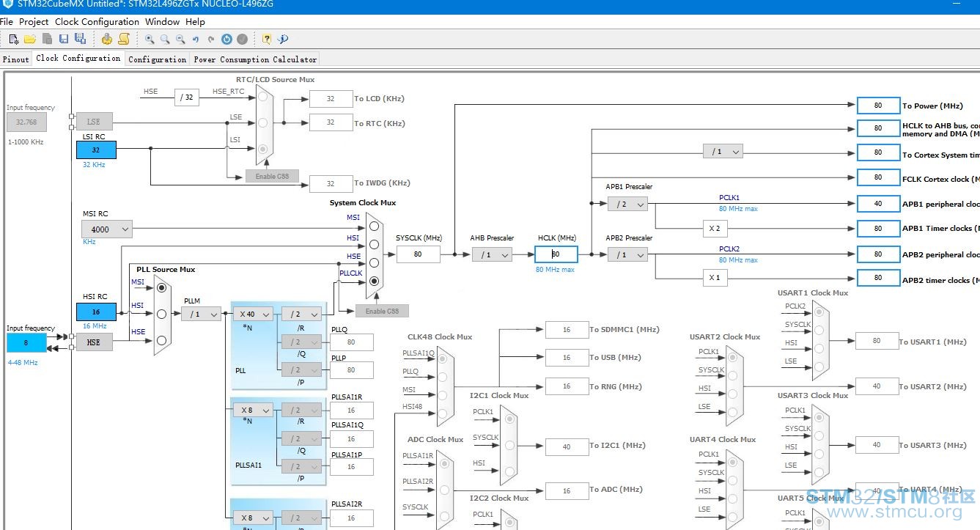Click the first magnifier zoom icon
This screenshot has width=980, height=530.
pyautogui.click(x=150, y=39)
